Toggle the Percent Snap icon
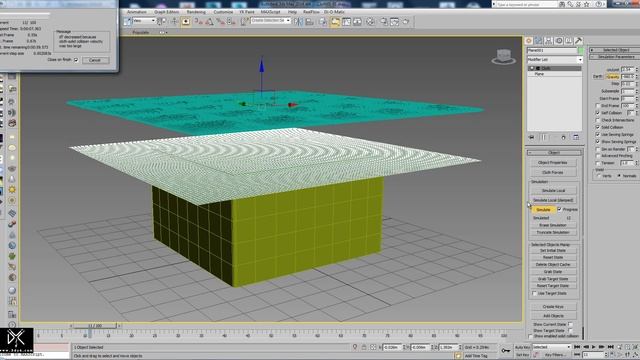640x360 pixels. pos(220,22)
